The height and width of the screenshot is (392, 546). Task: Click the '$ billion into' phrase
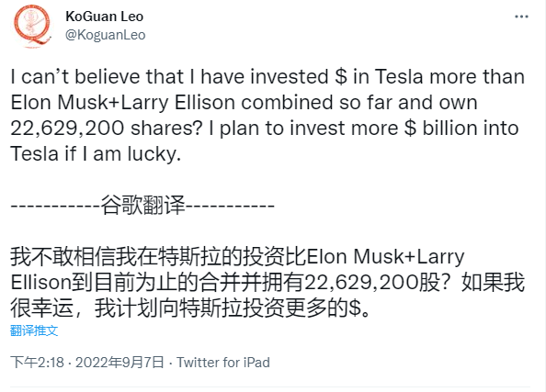(x=461, y=128)
